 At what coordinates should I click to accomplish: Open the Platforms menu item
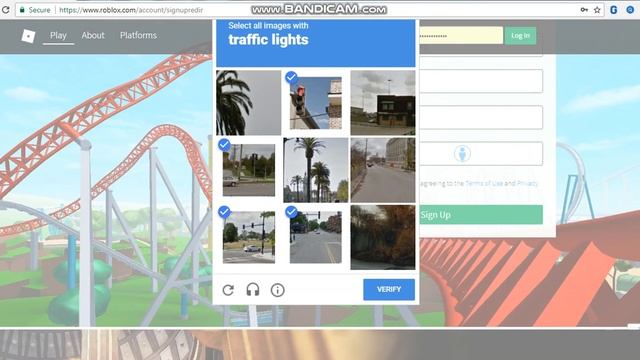pos(138,36)
